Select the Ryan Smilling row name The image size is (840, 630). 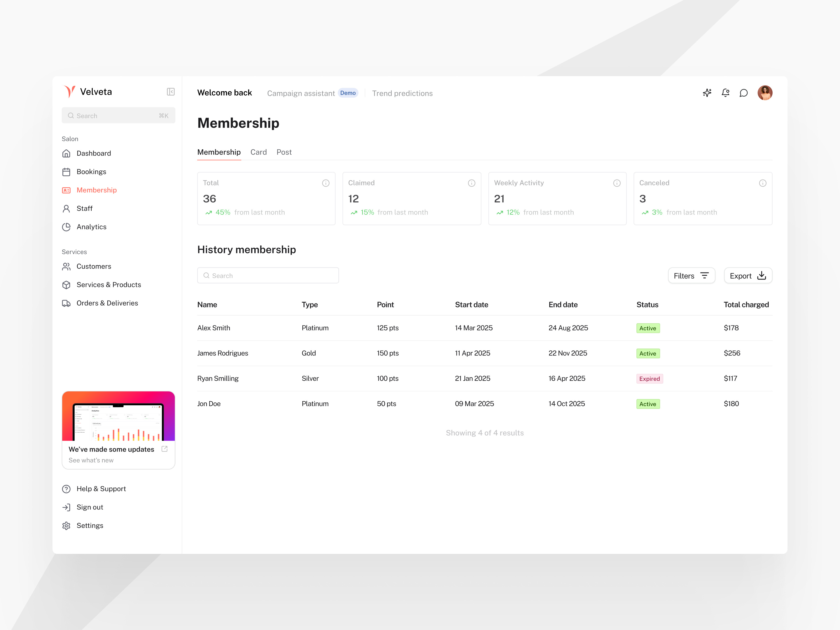218,379
